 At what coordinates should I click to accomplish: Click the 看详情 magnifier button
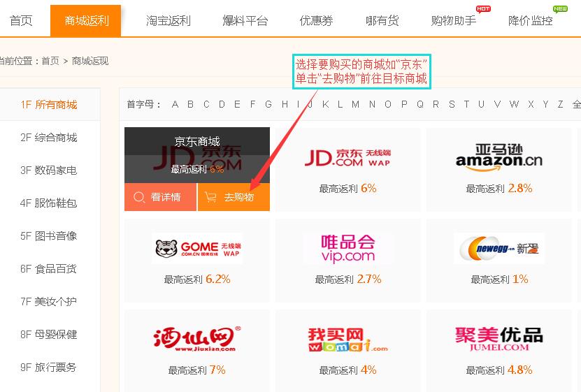160,197
